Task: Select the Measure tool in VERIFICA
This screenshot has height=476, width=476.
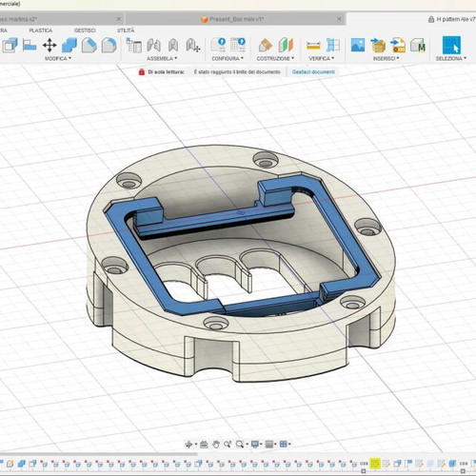Action: click(x=313, y=46)
